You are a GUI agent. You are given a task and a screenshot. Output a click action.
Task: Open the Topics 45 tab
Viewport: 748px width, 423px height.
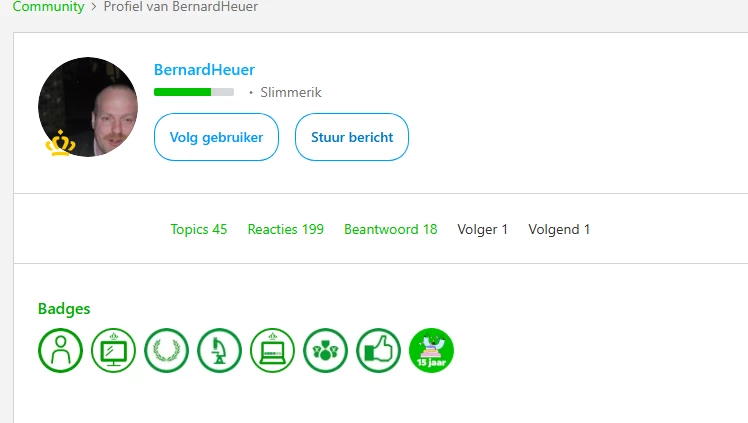[198, 229]
